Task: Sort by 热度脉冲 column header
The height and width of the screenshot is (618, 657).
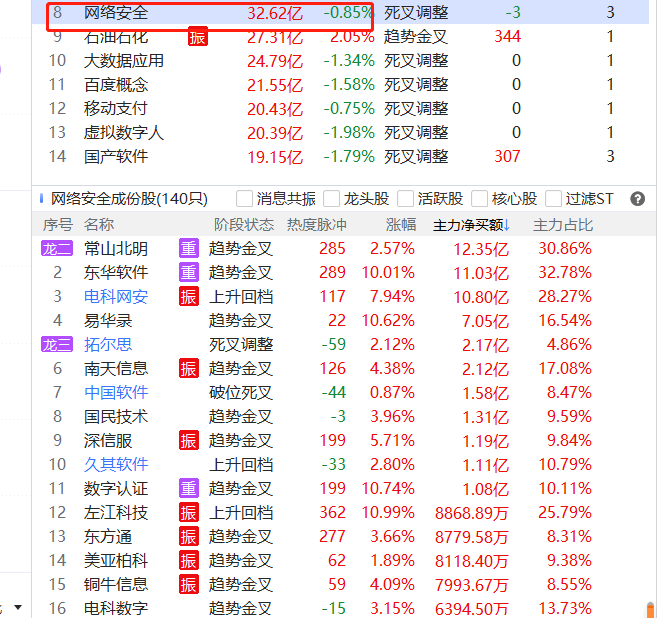Action: 317,225
